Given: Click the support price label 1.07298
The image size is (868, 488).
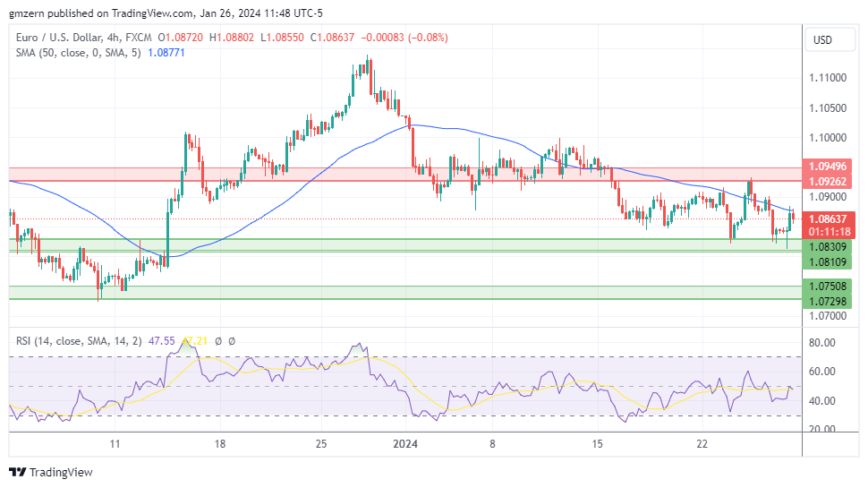Looking at the screenshot, I should tap(828, 302).
